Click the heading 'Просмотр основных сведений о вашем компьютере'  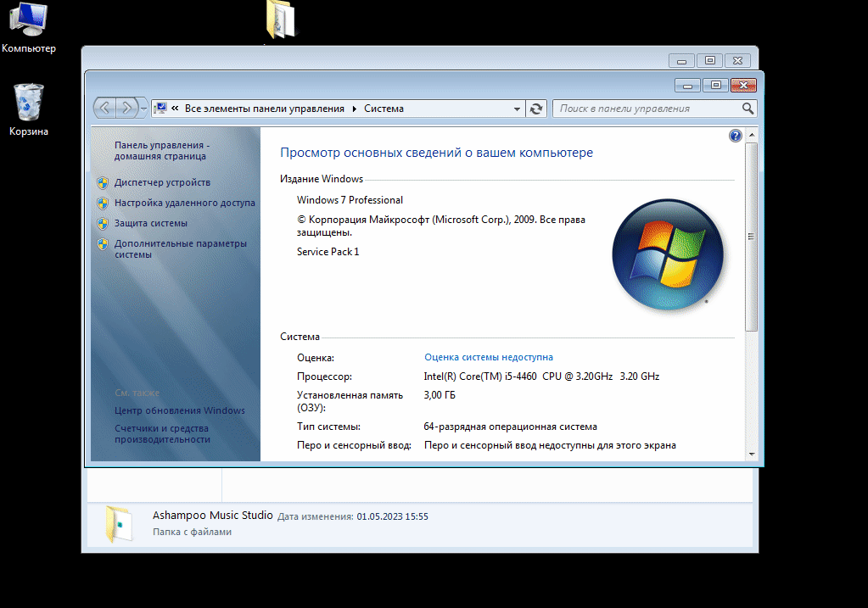(436, 153)
